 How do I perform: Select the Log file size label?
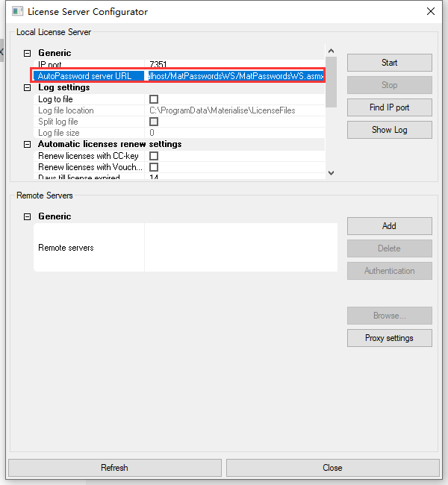tap(59, 133)
